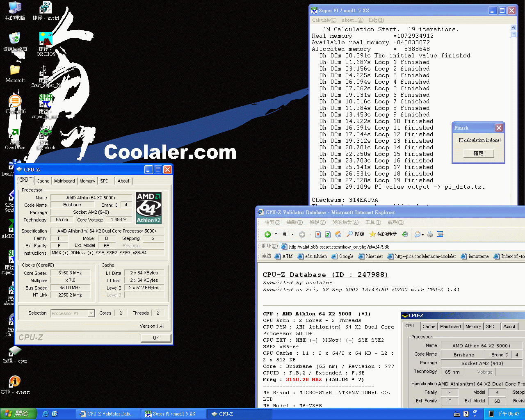Launch the ORTHOS shortcut icon
The width and height of the screenshot is (525, 420).
pos(46,44)
